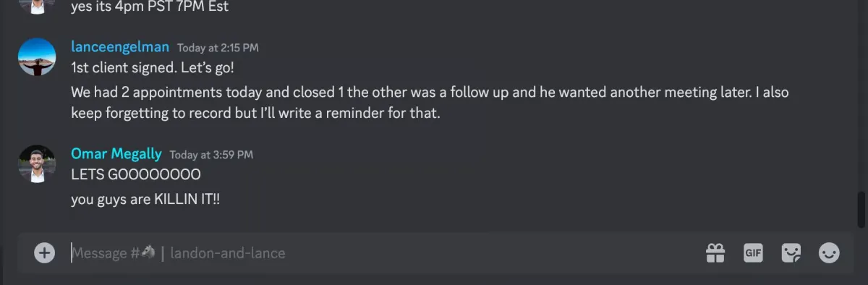868x285 pixels.
Task: Open the plus attachment menu
Action: [x=44, y=252]
